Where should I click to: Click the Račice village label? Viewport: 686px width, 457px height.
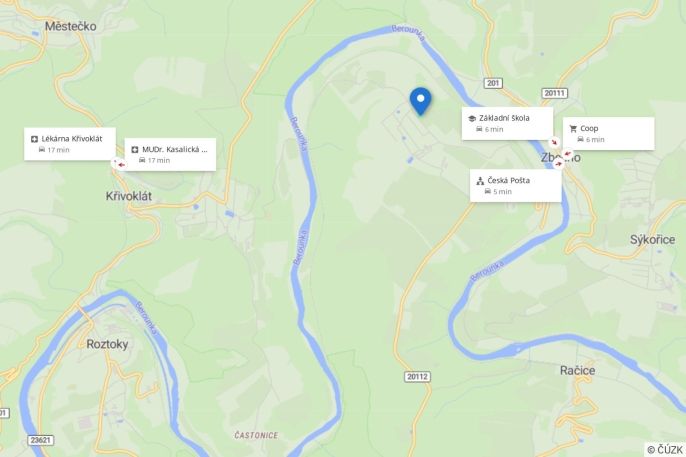tap(578, 371)
